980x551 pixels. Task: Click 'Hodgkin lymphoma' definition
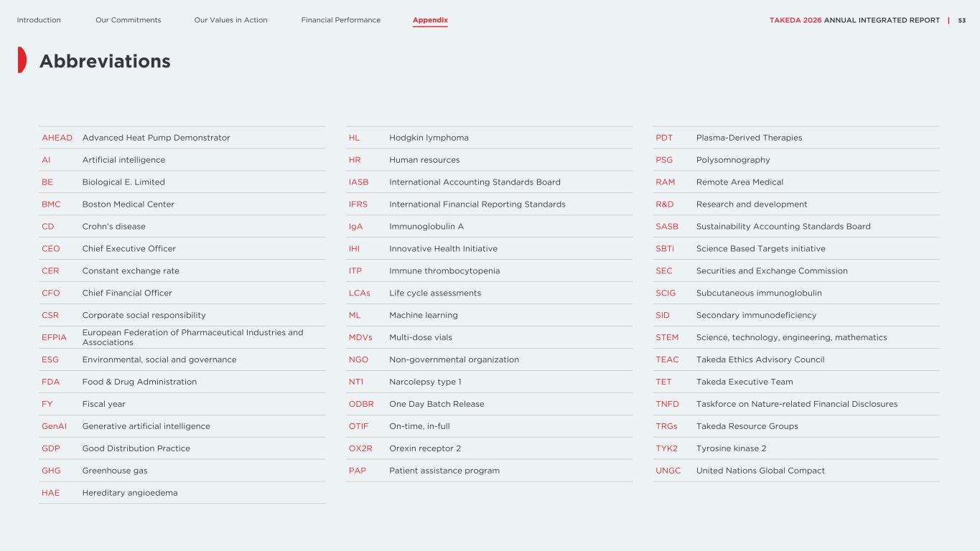pyautogui.click(x=429, y=138)
